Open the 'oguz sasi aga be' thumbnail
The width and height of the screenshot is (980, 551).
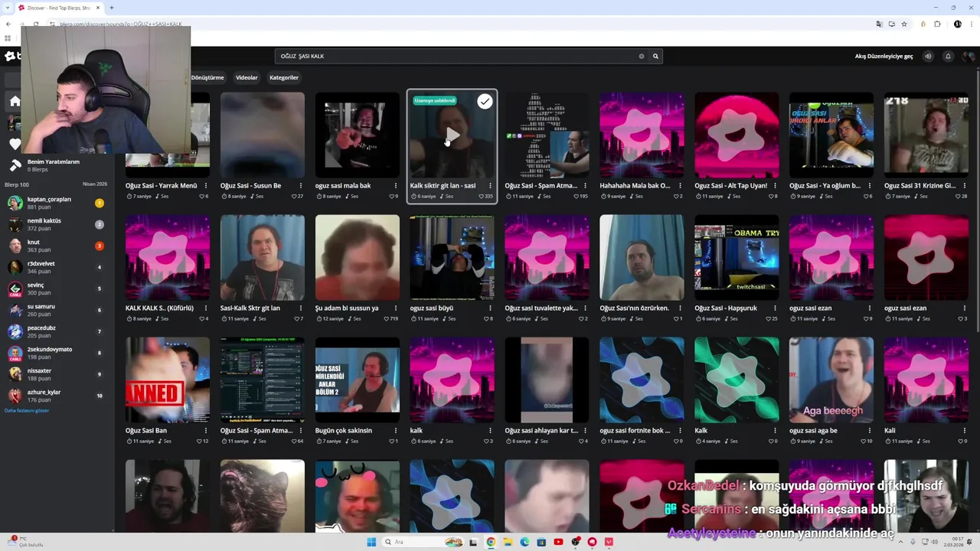[831, 380]
